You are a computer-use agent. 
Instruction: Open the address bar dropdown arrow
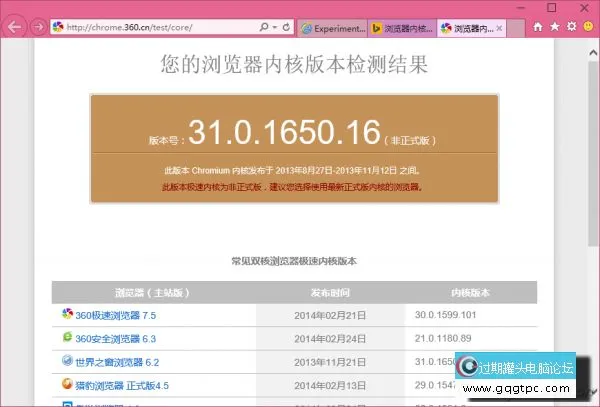pos(275,28)
